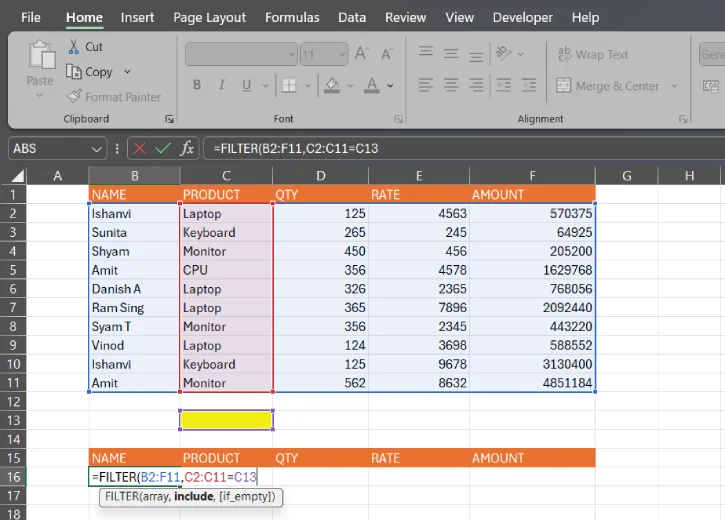The width and height of the screenshot is (725, 520).
Task: Open font color dropdown arrow
Action: (x=390, y=86)
